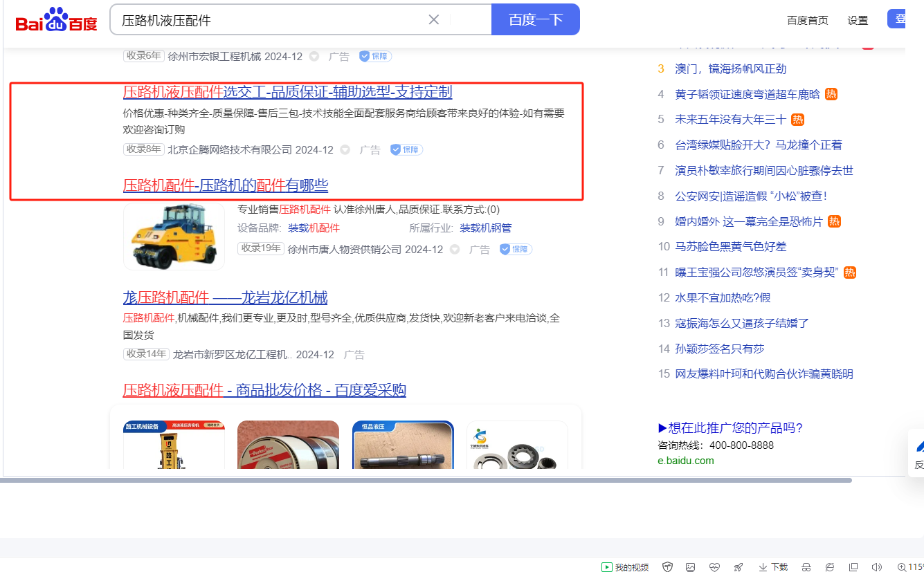The height and width of the screenshot is (572, 924).
Task: Open hot search 网友爆料叶珂和代购合伙诈骗黄晓明
Action: pyautogui.click(x=764, y=374)
